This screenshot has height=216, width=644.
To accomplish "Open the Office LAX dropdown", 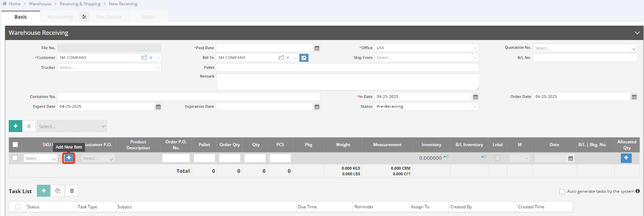I will 475,48.
